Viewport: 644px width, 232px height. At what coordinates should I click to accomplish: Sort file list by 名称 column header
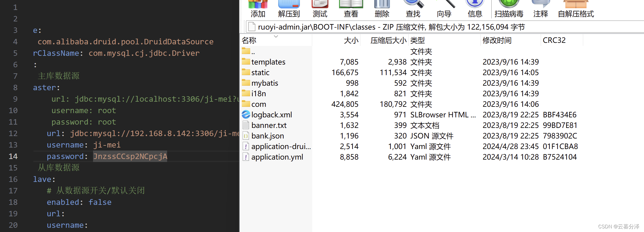(x=249, y=40)
